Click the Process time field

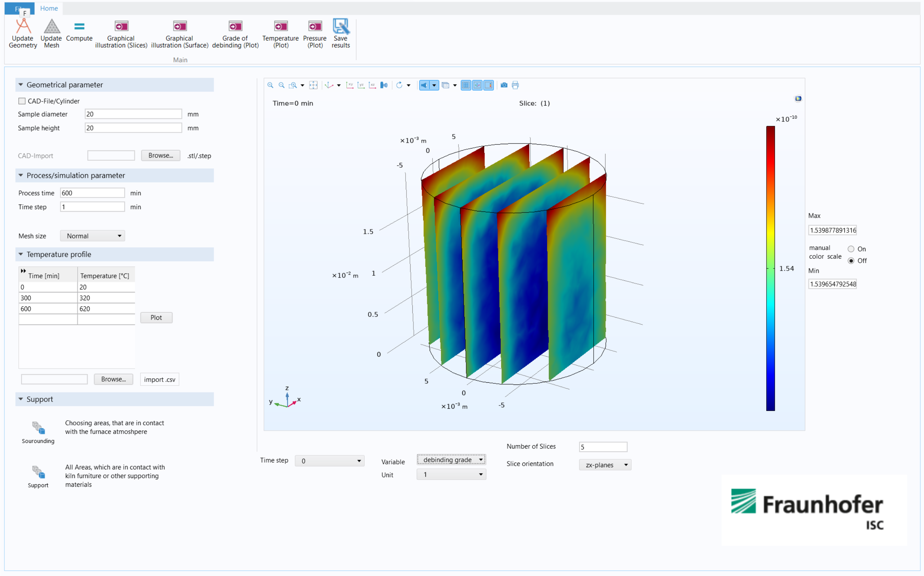[x=92, y=193]
